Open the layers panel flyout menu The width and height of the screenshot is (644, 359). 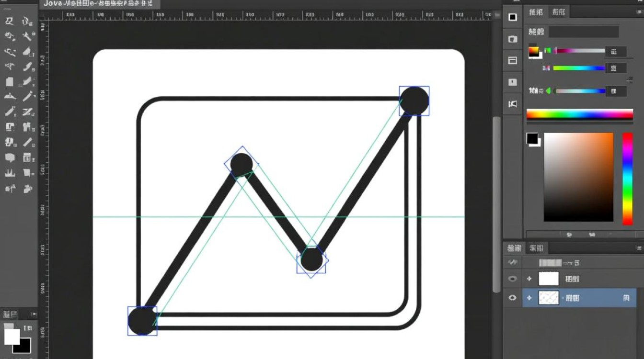tap(638, 248)
